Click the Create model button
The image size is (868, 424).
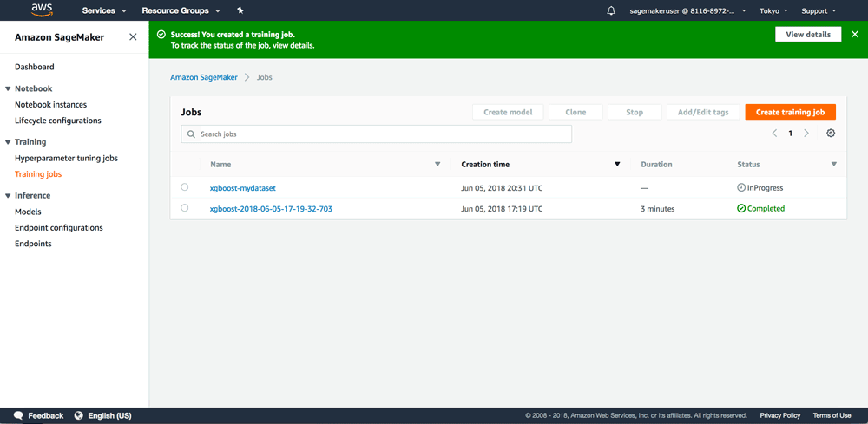(508, 112)
